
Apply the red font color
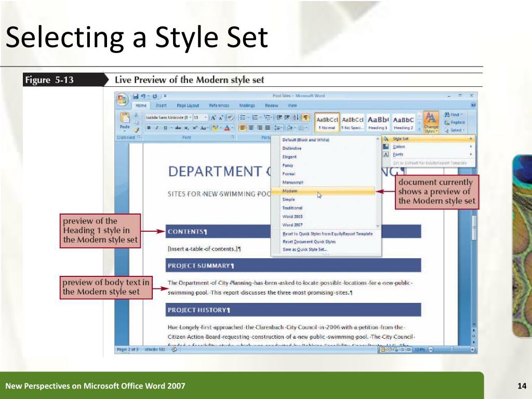pos(228,128)
